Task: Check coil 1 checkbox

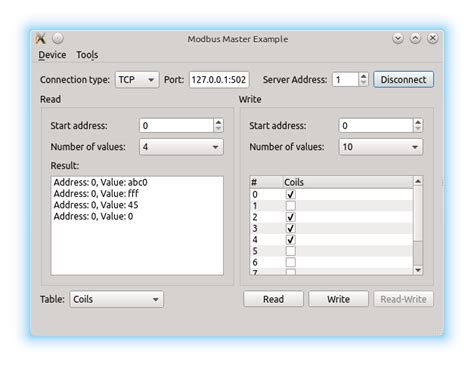Action: tap(291, 206)
